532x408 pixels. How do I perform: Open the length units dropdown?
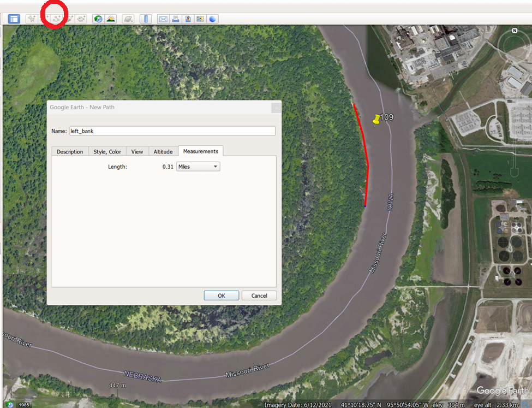(x=198, y=166)
